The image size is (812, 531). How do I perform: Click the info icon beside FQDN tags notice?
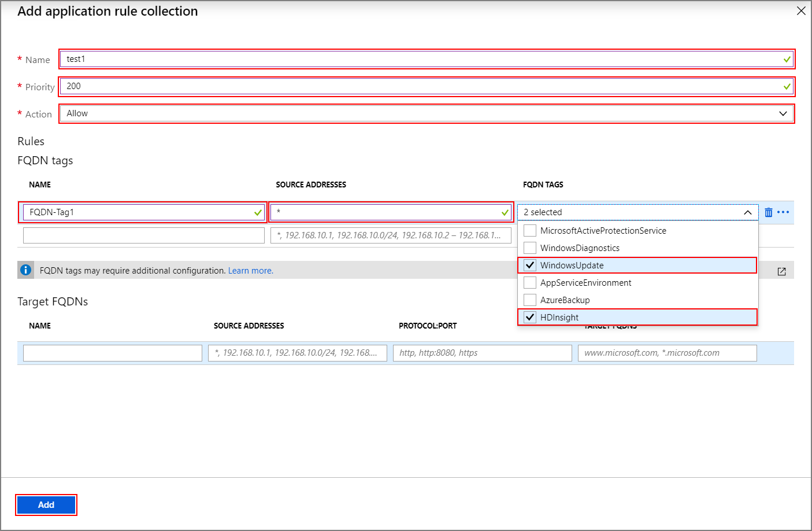coord(25,270)
